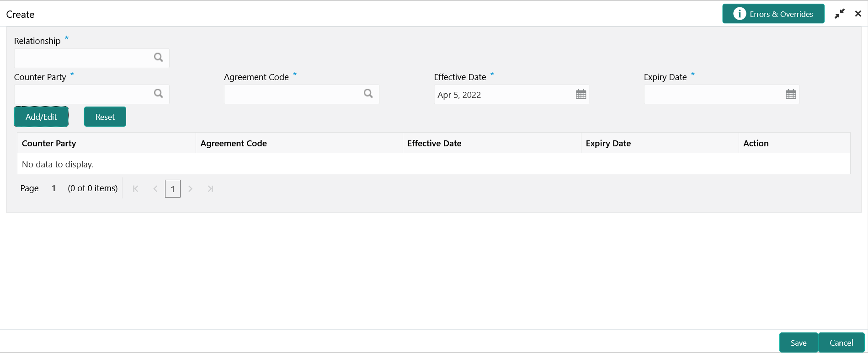The image size is (868, 353).
Task: Click the Reset button
Action: (x=105, y=117)
